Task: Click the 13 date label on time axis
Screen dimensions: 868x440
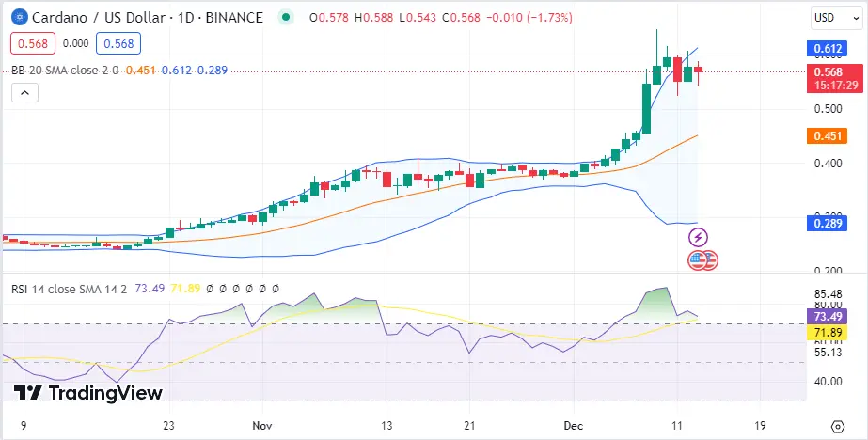Action: (x=387, y=426)
